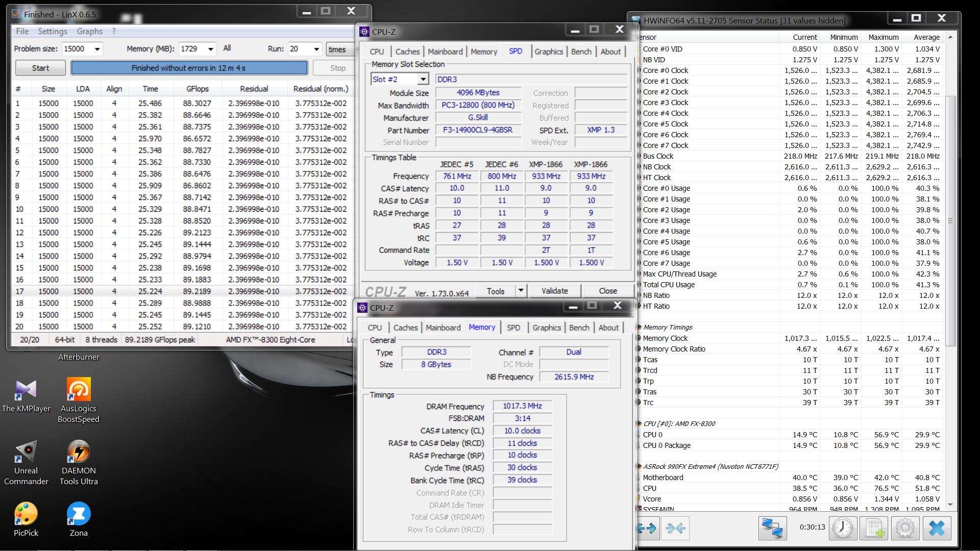980x551 pixels.
Task: Reset the HWiNFO clock timer icon
Action: (x=843, y=529)
